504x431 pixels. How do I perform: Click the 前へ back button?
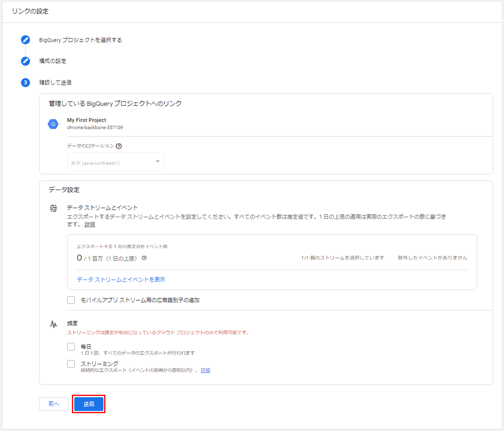tap(54, 404)
